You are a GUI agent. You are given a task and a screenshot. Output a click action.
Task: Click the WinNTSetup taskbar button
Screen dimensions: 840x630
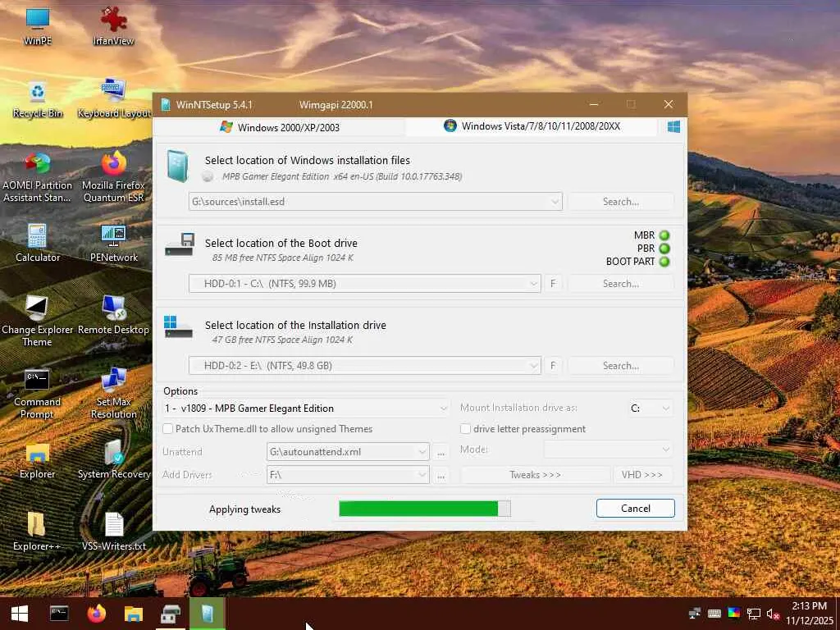tap(208, 614)
